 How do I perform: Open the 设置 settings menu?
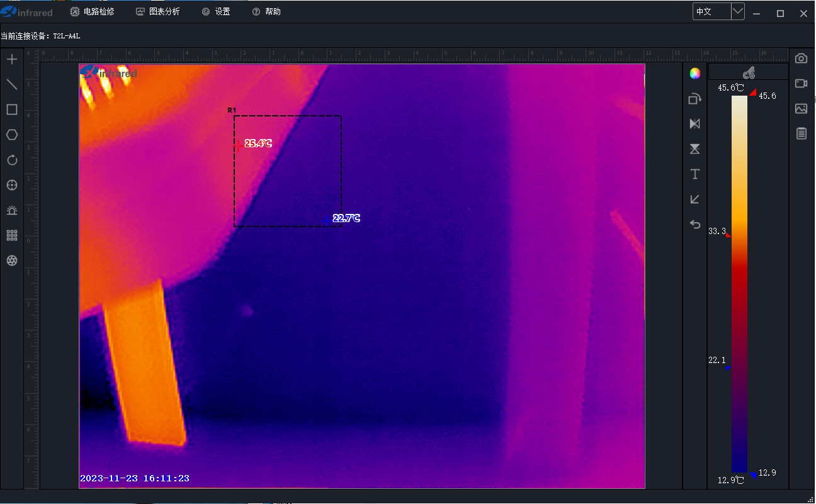pyautogui.click(x=216, y=12)
